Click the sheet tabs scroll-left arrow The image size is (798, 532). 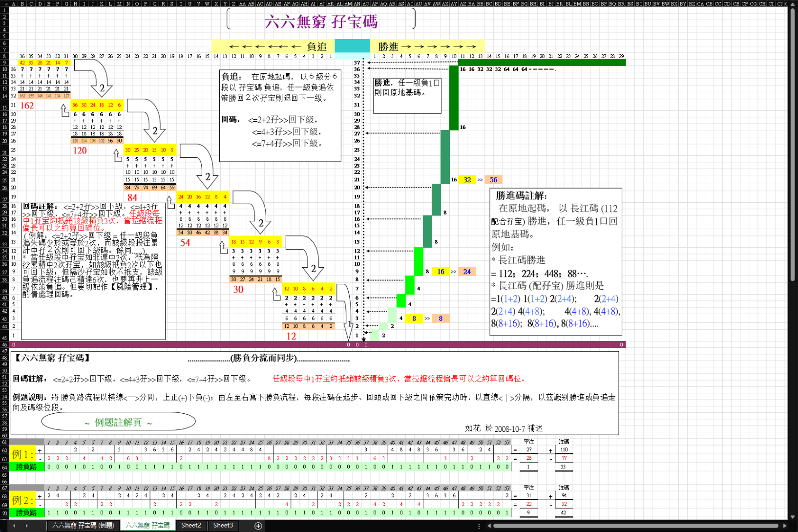pos(14,526)
